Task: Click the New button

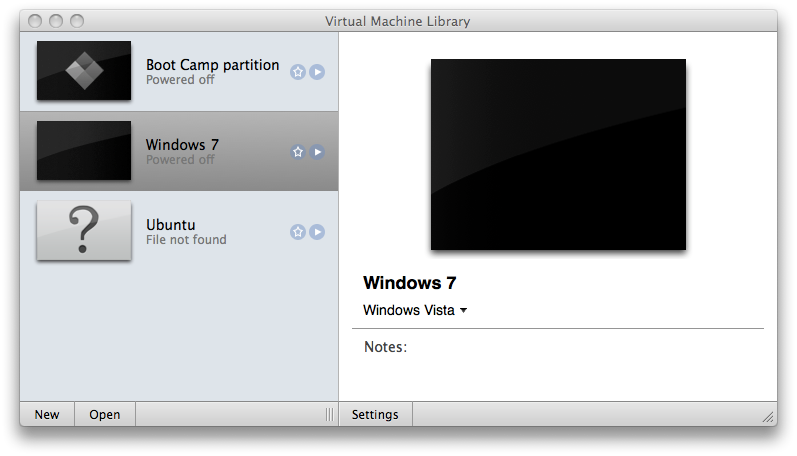Action: (47, 414)
